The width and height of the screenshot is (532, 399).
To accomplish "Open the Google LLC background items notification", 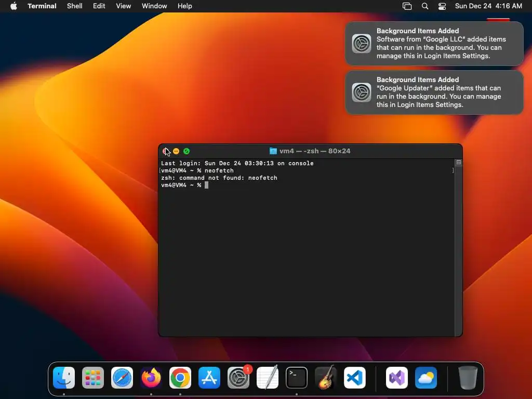I will pyautogui.click(x=434, y=44).
